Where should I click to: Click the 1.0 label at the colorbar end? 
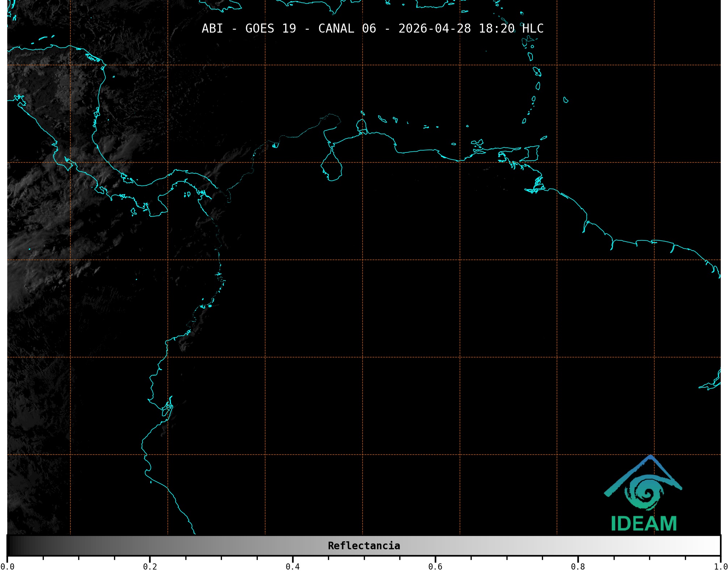pyautogui.click(x=720, y=566)
